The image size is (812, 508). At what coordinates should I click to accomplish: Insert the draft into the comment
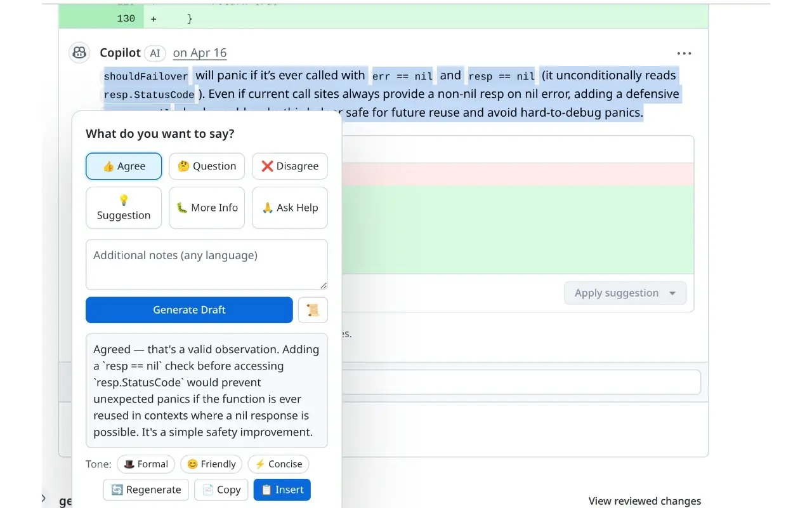pyautogui.click(x=282, y=490)
